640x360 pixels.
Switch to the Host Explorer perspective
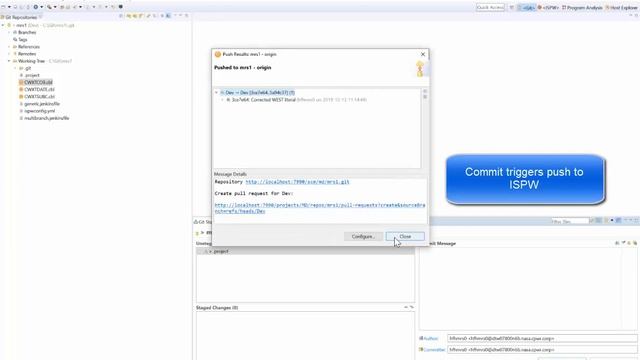[622, 7]
